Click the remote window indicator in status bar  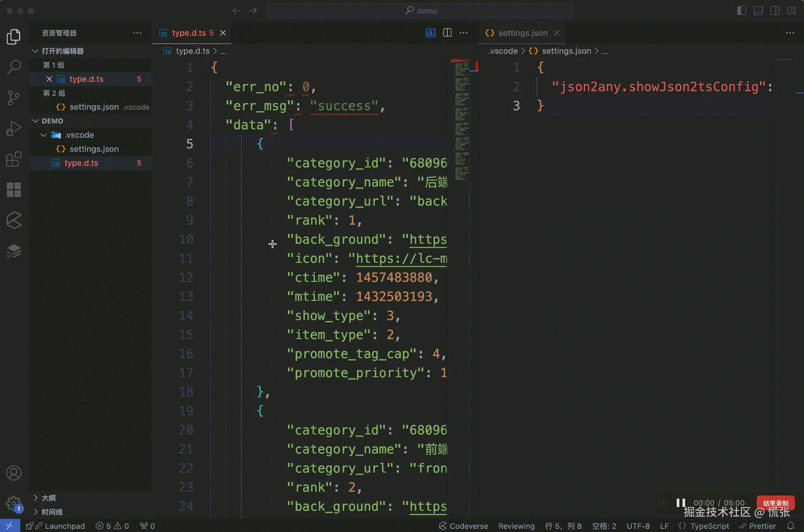(x=10, y=526)
